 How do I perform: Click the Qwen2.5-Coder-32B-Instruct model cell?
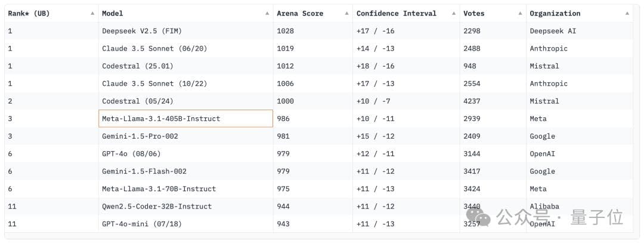157,206
